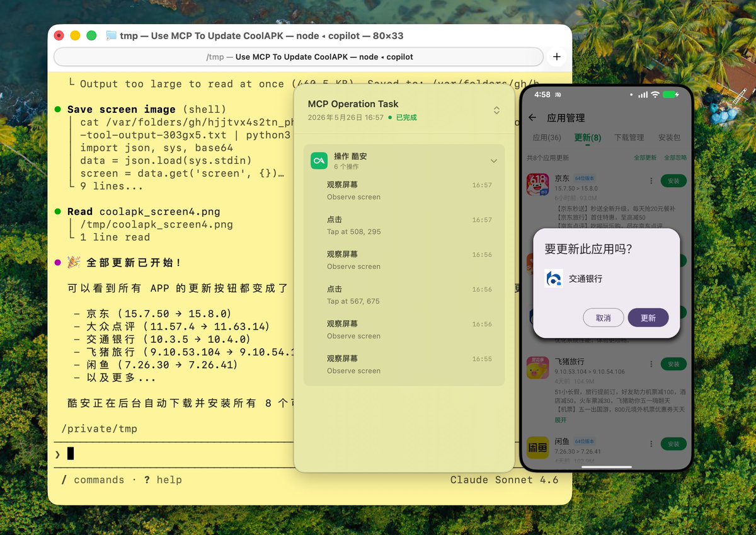Select the first 观察屏幕 step at 16:57

pos(404,190)
